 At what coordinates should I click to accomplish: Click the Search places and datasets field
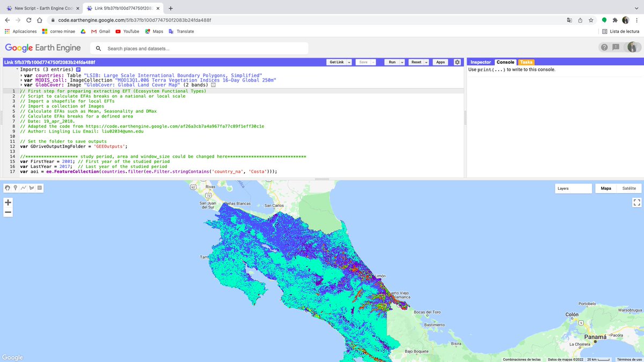point(200,48)
